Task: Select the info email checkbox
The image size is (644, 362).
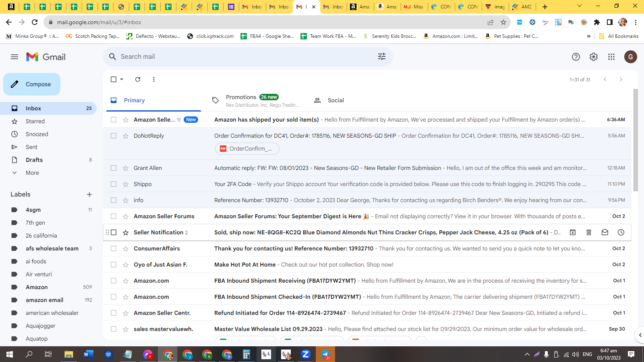Action: click(114, 200)
